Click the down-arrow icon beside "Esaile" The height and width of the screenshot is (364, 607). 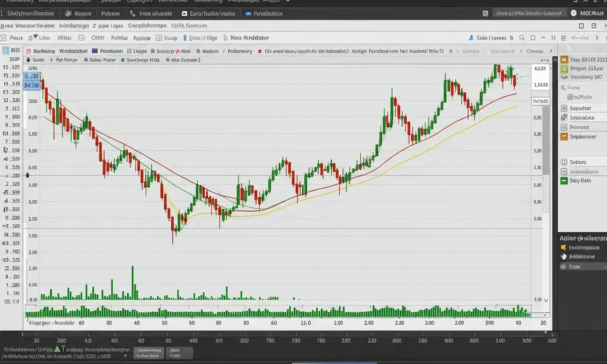coord(29,60)
